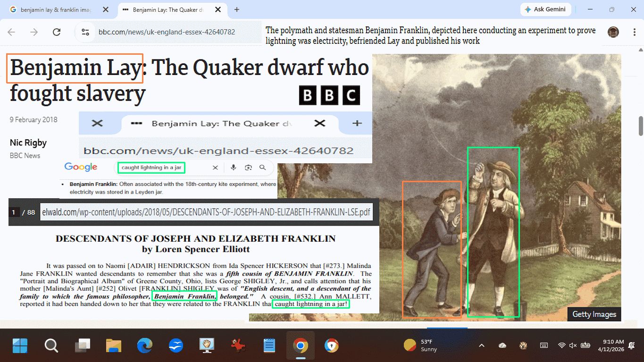Switch to the "benjamin lay & franklin" Google tab
The width and height of the screenshot is (644, 362).
point(56,9)
